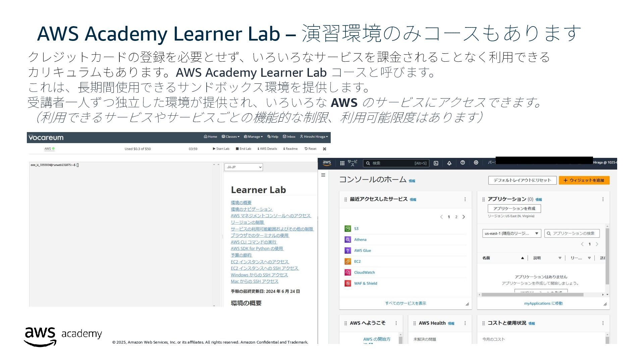Click the S3 service icon
Viewport: 644px width, 362px height.
[x=348, y=229]
